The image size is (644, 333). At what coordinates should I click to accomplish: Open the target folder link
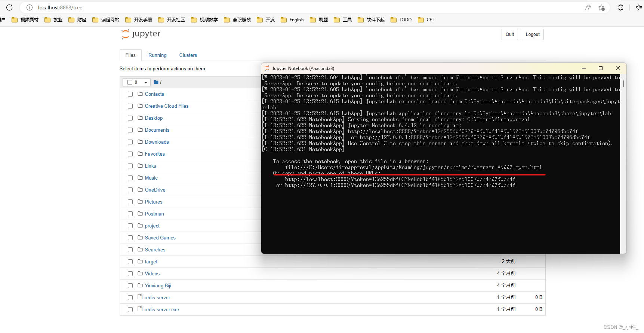pos(151,262)
